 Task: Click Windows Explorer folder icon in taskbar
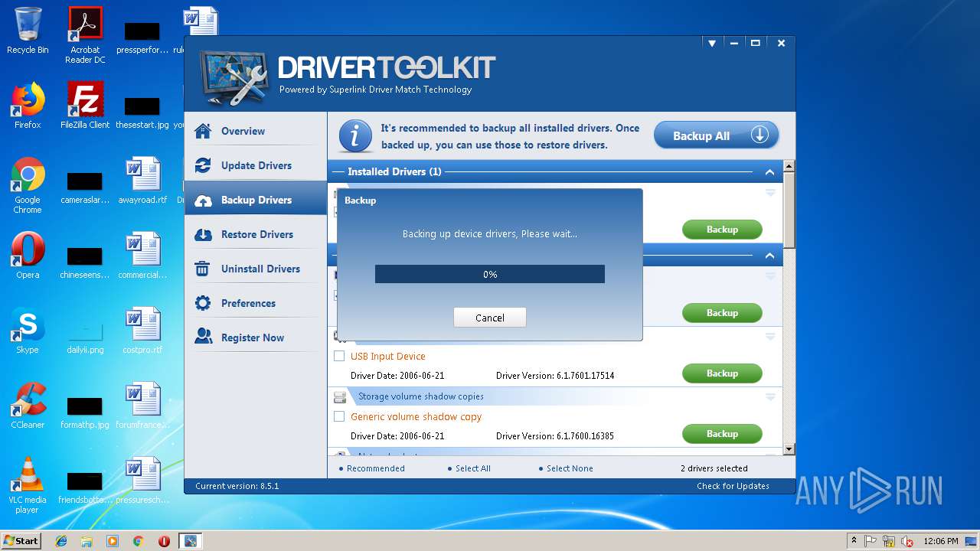coord(87,541)
